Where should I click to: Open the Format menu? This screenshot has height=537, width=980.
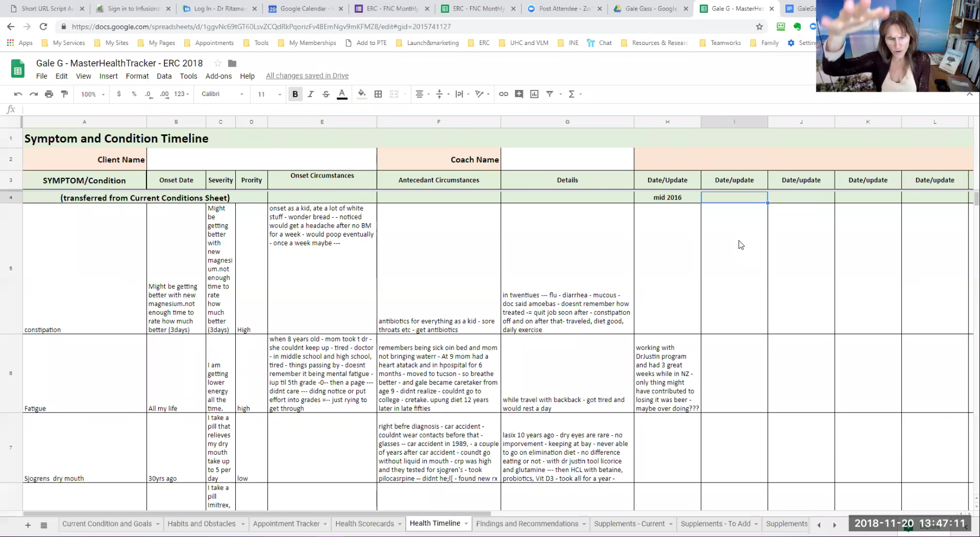(137, 76)
